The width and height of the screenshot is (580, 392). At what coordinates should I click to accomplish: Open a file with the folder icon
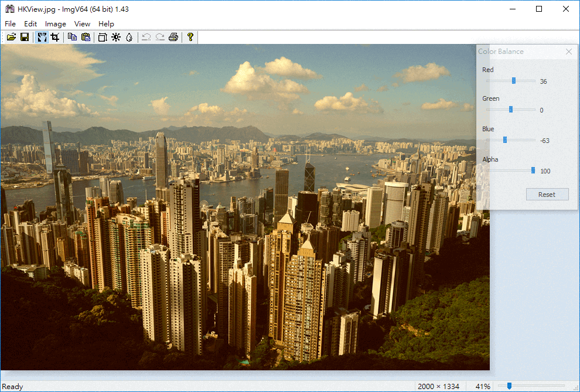point(11,37)
